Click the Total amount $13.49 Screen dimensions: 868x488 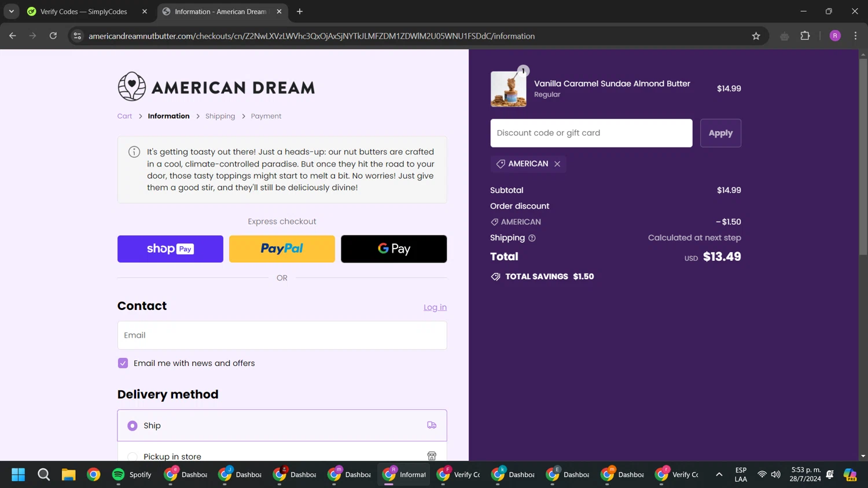click(722, 257)
